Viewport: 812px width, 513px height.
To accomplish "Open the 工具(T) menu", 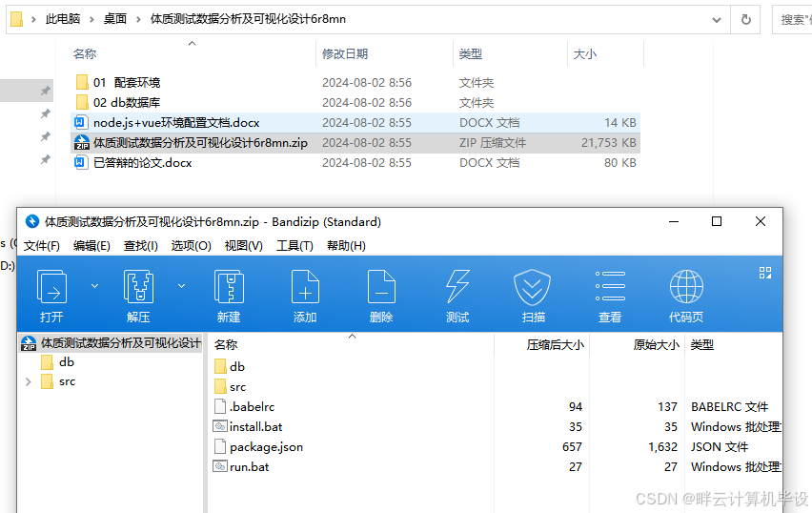I will click(x=294, y=246).
